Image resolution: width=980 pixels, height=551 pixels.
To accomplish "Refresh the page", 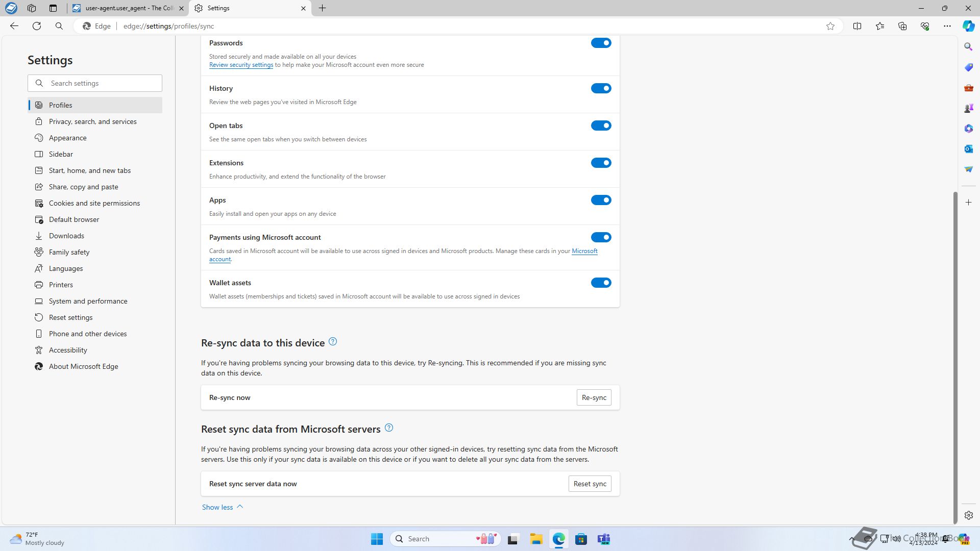I will (37, 26).
